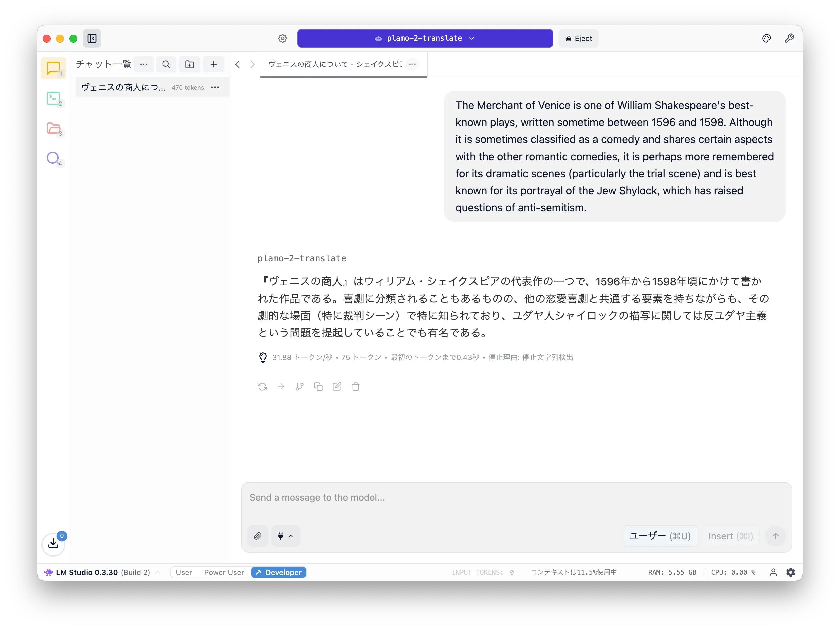
Task: Delete the assistant's response
Action: tap(356, 386)
